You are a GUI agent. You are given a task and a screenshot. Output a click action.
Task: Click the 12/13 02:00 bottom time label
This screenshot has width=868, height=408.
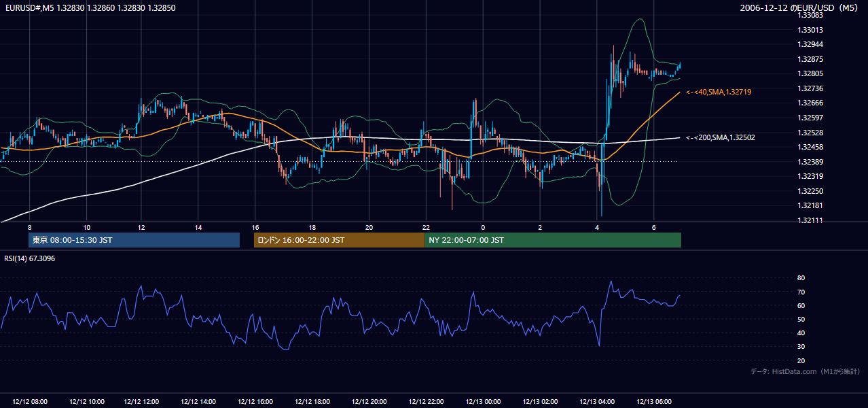coord(540,402)
